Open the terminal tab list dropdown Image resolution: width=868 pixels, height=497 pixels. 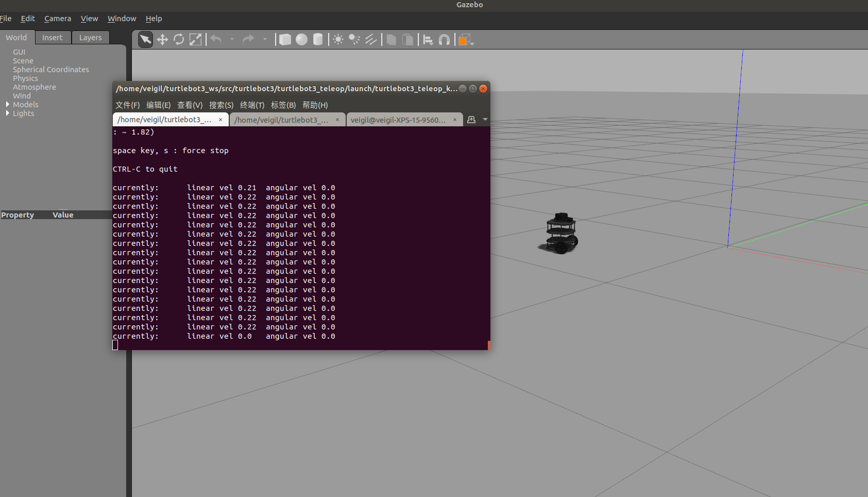click(485, 120)
